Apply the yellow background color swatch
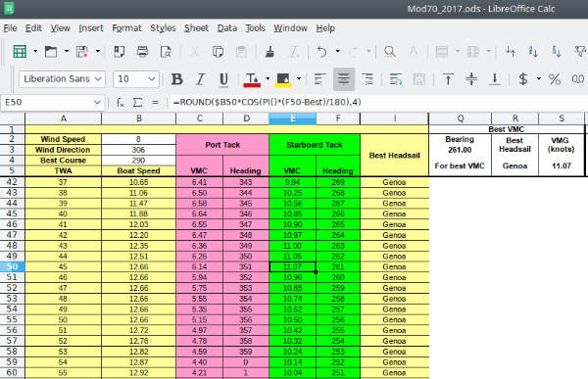 283,79
